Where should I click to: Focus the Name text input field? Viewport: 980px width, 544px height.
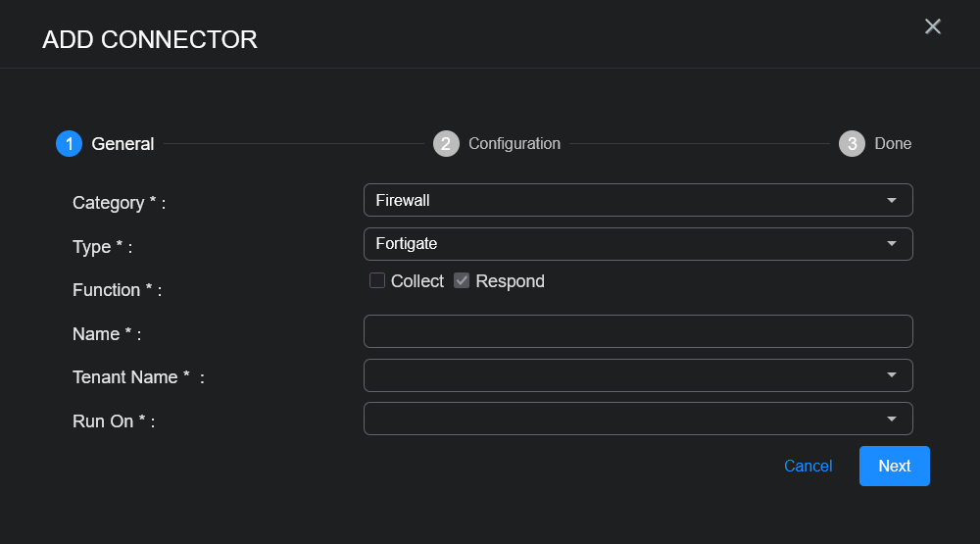[638, 331]
